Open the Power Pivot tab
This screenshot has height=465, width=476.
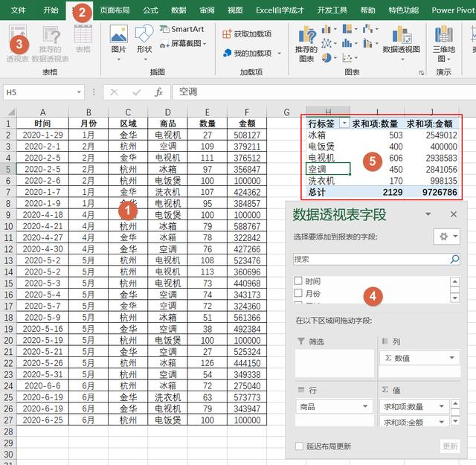point(453,10)
